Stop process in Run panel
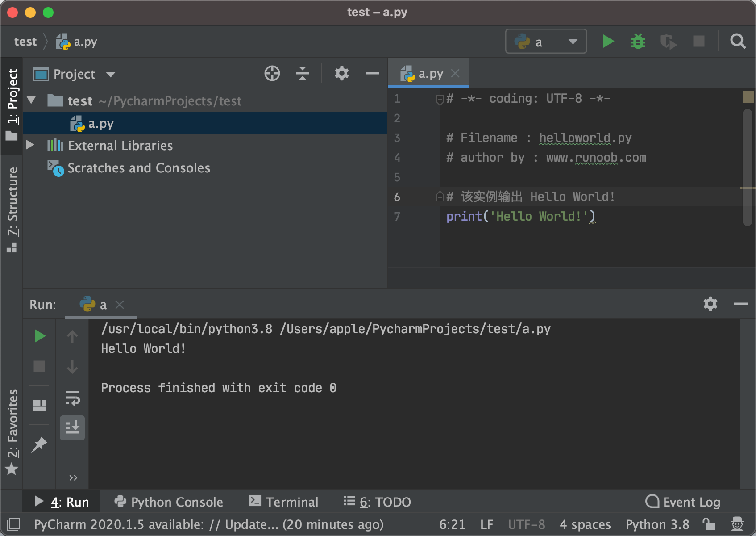This screenshot has height=536, width=756. click(39, 366)
